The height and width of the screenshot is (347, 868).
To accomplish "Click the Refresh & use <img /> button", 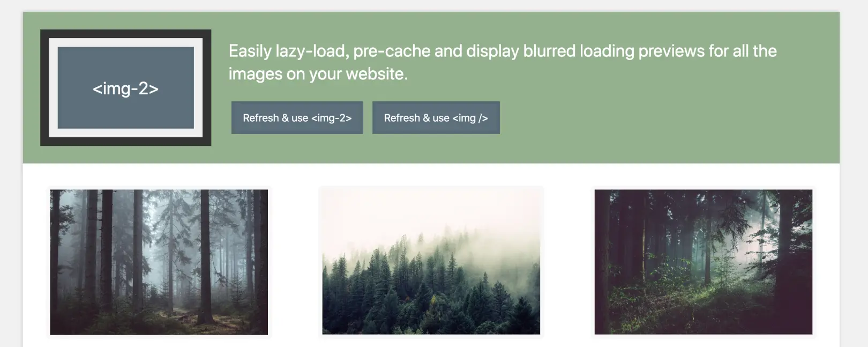I will pyautogui.click(x=436, y=118).
